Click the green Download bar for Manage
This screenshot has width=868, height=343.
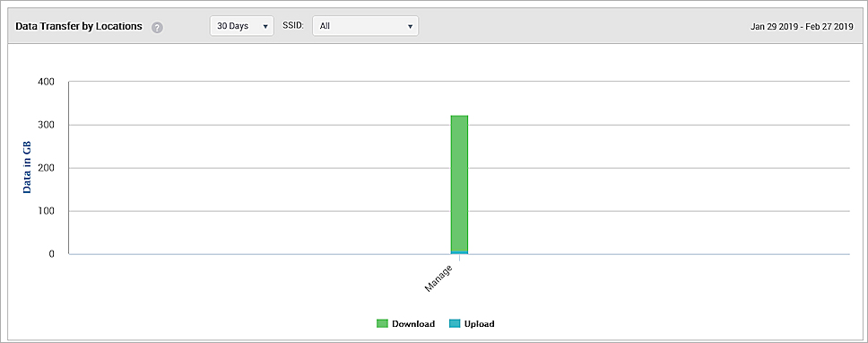(x=459, y=183)
